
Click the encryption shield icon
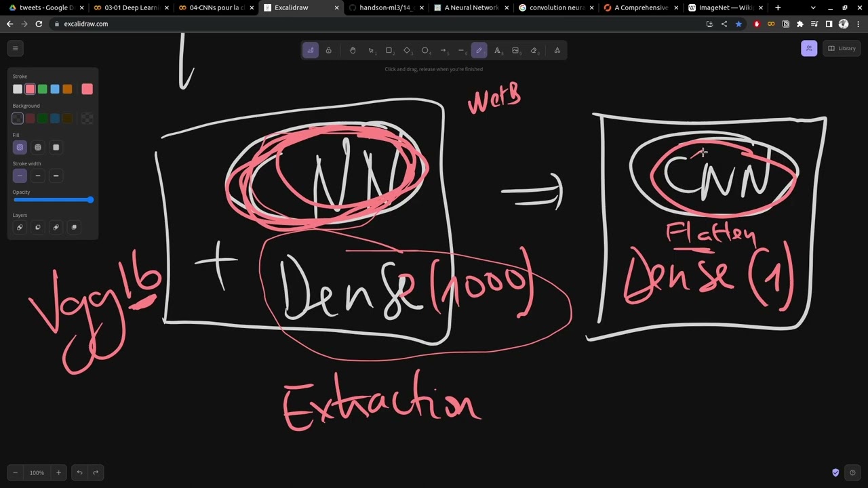[835, 472]
